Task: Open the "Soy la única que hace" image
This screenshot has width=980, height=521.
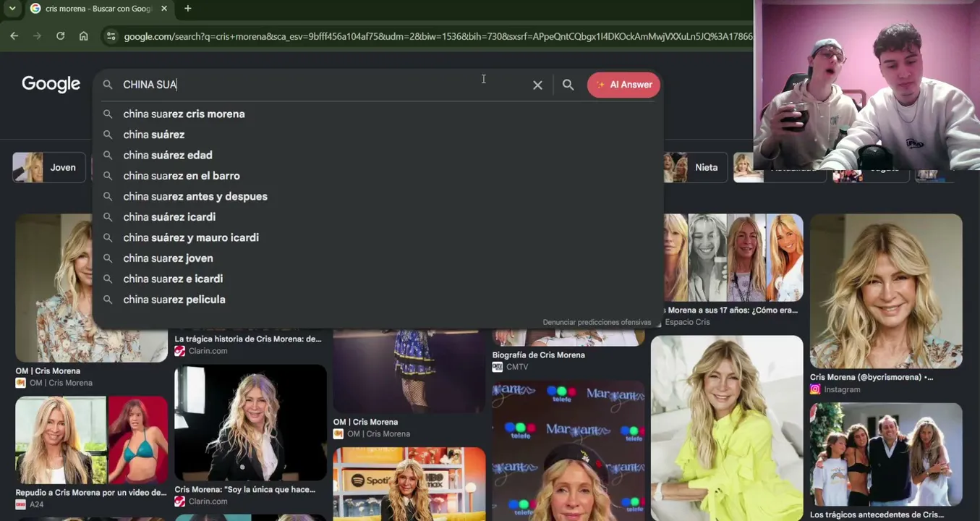Action: (250, 423)
